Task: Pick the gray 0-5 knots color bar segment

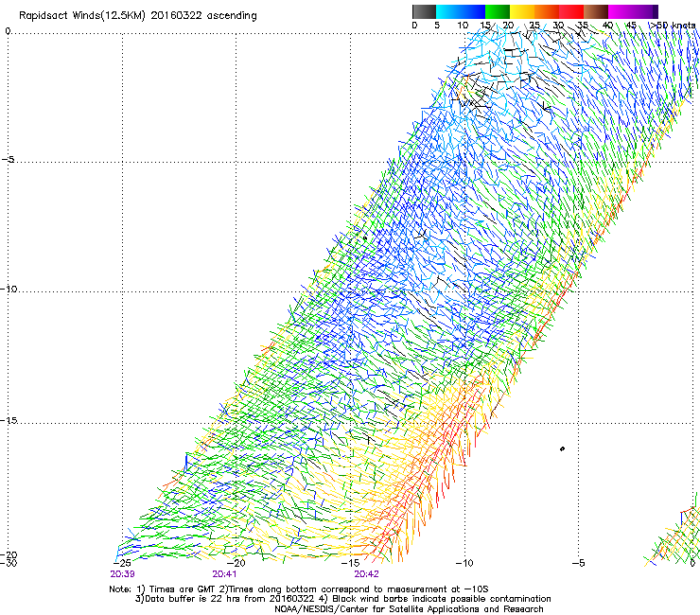Action: [424, 11]
